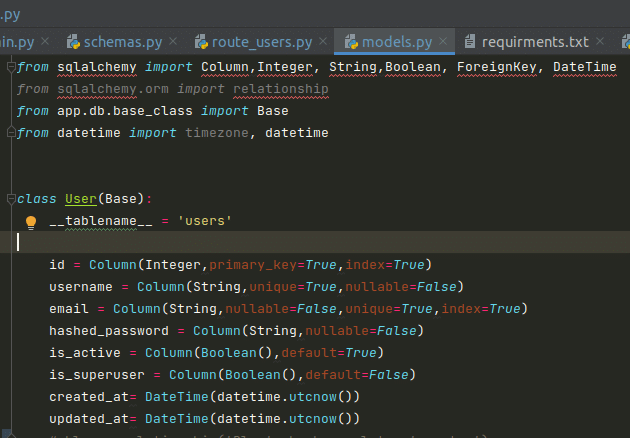Click the yellow lightbulb intention icon
Image resolution: width=630 pixels, height=438 pixels.
31,221
